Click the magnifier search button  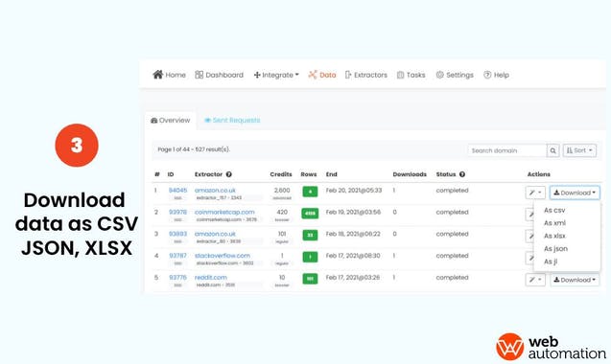click(552, 150)
